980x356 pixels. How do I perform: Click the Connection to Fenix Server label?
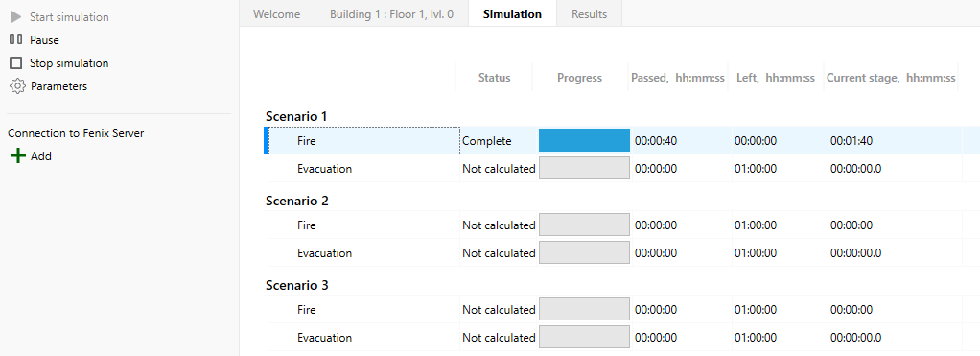point(77,133)
